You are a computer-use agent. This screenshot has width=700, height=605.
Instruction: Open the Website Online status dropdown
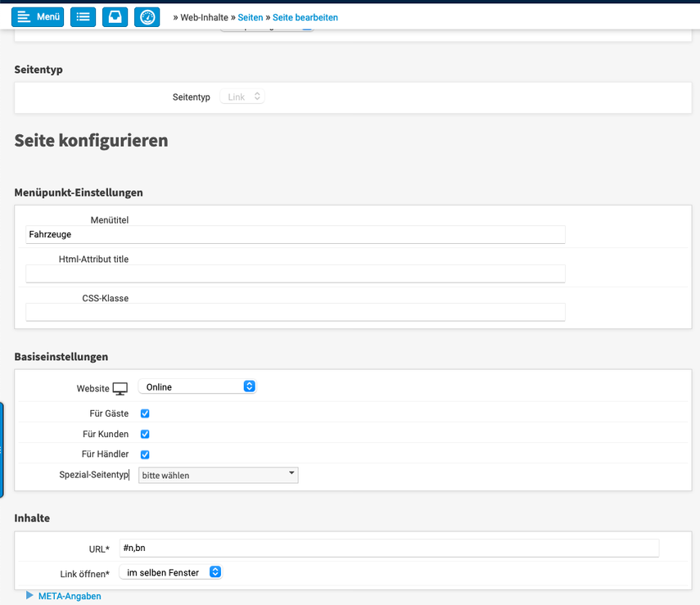pos(197,387)
